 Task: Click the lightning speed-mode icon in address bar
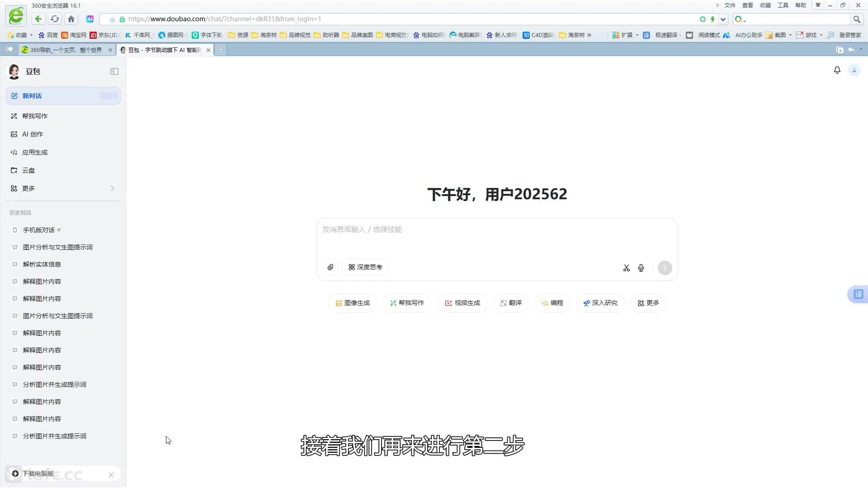[x=712, y=19]
